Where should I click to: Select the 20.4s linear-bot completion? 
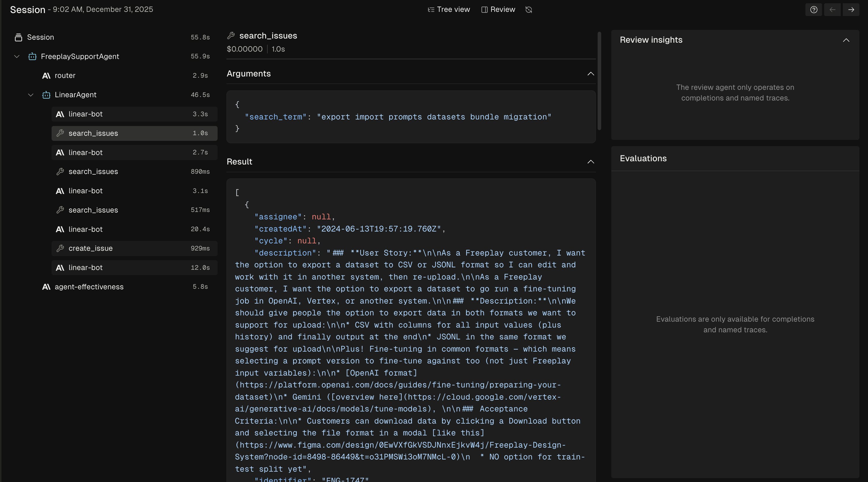click(x=86, y=229)
